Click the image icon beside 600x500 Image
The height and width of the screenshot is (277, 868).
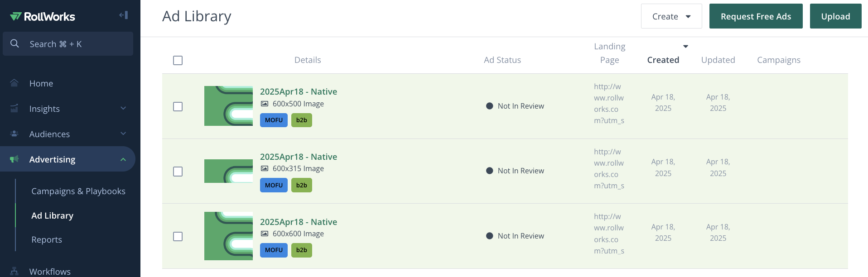(x=265, y=104)
